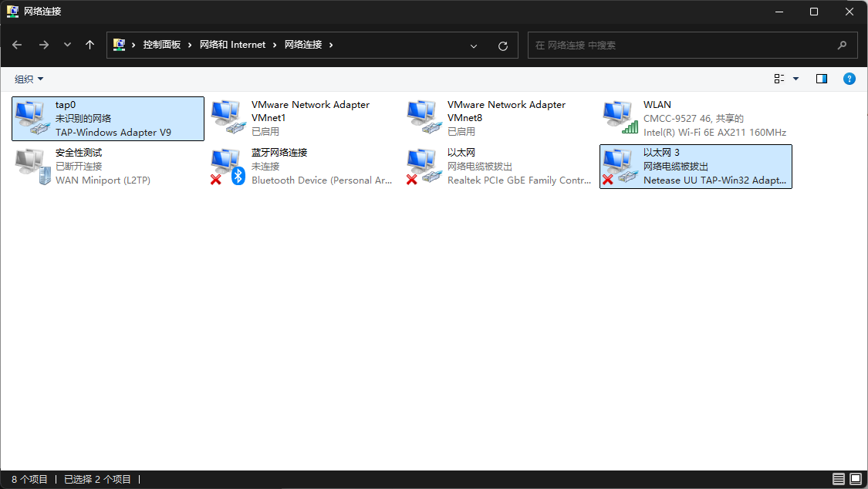The image size is (868, 489).
Task: Click the text 'Intel(R) Wi-Fi 6E AX211 160MHz'
Action: click(714, 132)
